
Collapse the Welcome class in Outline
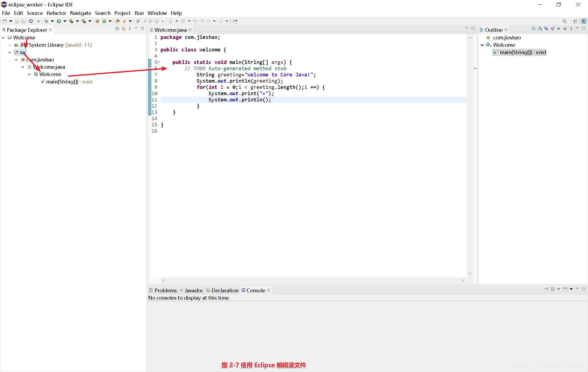click(x=482, y=45)
